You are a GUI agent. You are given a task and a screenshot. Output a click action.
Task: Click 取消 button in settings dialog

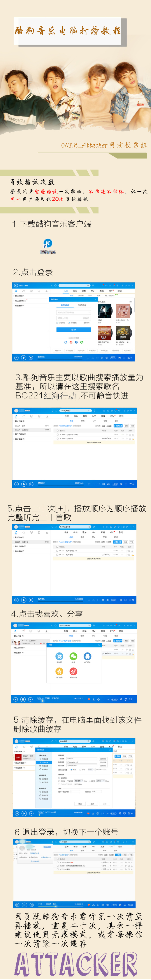click(92, 804)
